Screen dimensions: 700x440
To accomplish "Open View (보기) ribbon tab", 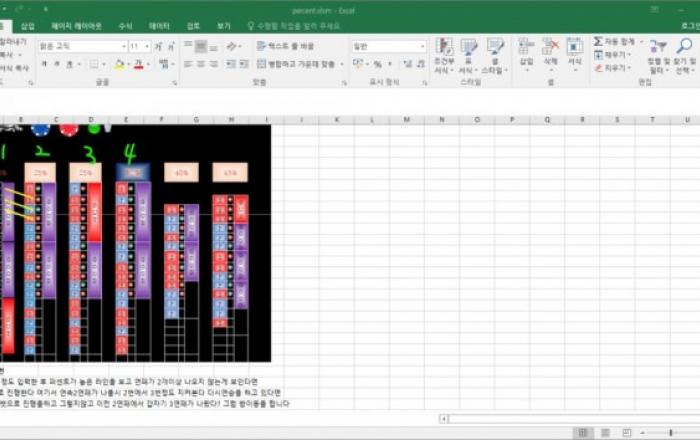I will (224, 26).
